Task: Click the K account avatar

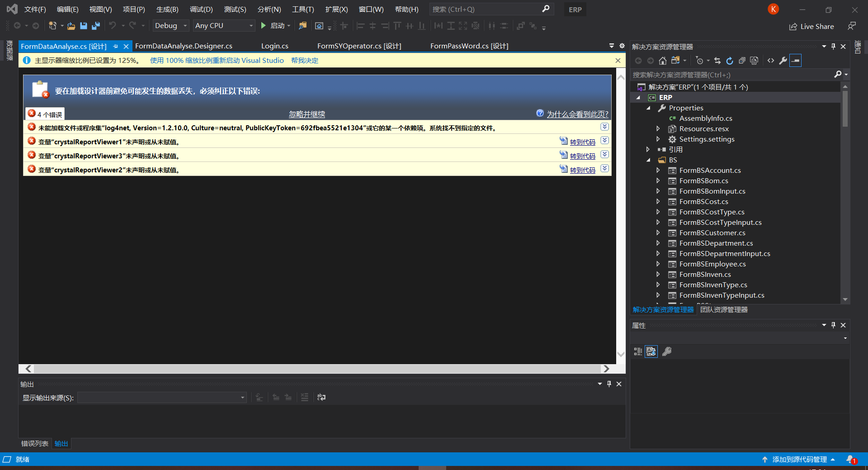Action: [773, 9]
